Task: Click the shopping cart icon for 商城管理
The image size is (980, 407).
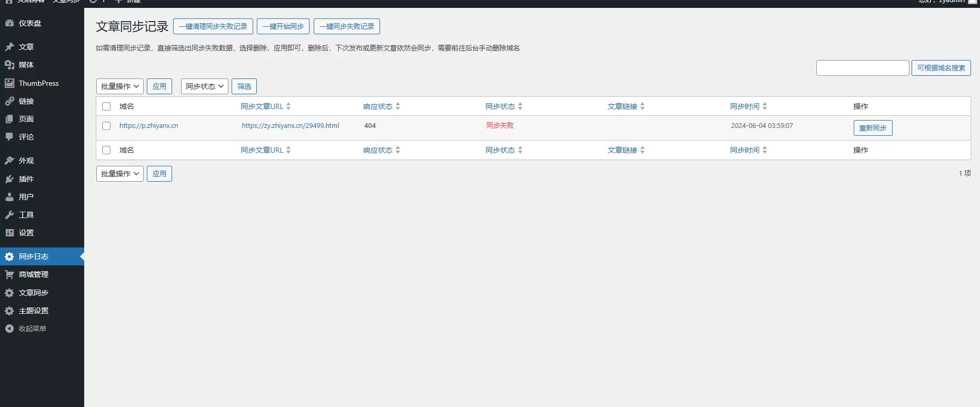Action: click(x=9, y=274)
